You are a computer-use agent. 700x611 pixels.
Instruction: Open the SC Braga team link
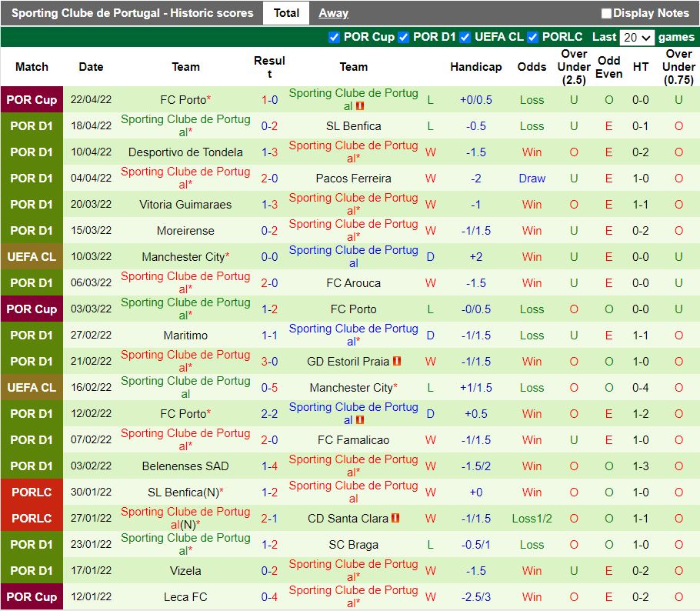click(x=353, y=545)
